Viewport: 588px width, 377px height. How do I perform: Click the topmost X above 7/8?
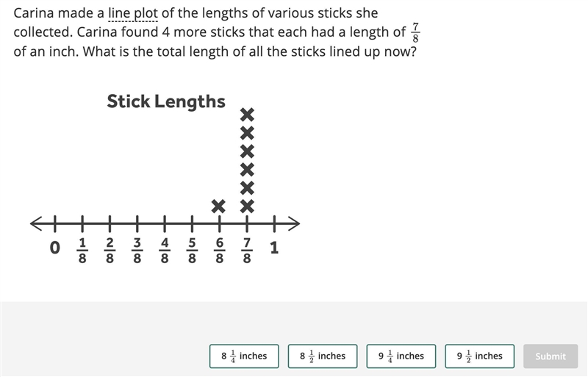click(x=247, y=115)
